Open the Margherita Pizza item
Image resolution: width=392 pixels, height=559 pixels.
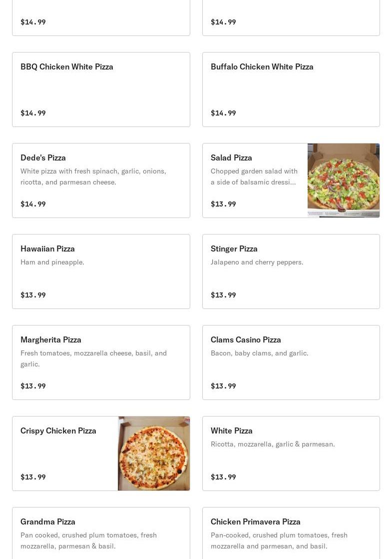[51, 339]
